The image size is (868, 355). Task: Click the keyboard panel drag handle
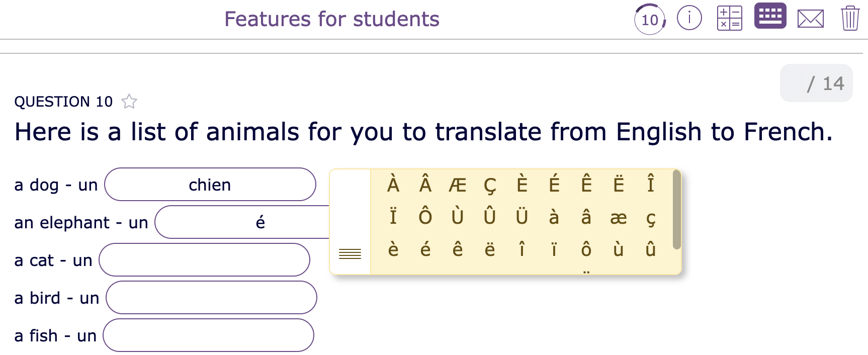tap(350, 253)
